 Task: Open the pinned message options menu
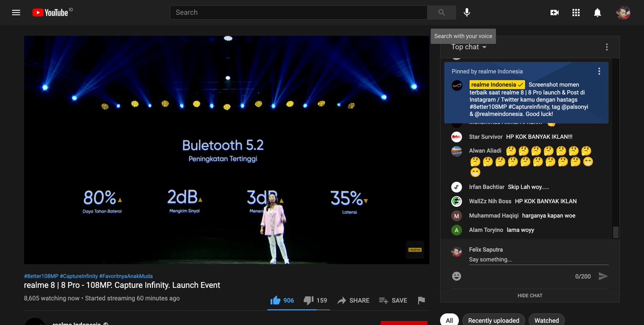tap(599, 70)
